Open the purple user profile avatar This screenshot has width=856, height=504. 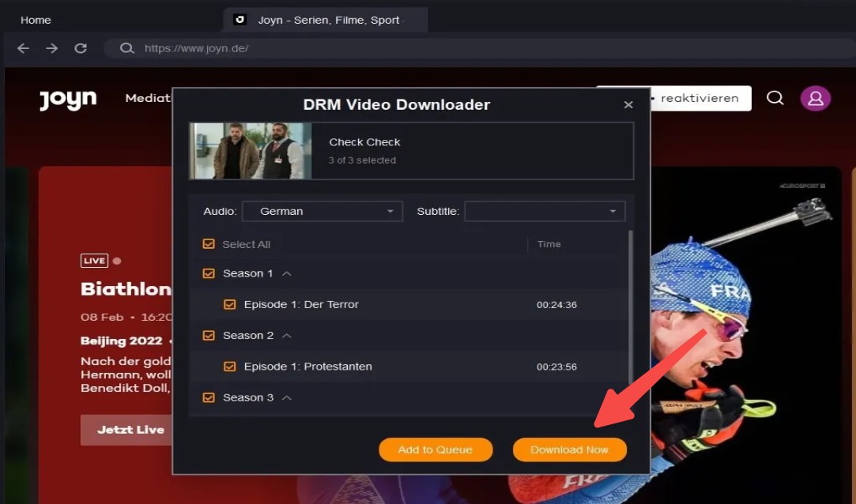coord(816,98)
